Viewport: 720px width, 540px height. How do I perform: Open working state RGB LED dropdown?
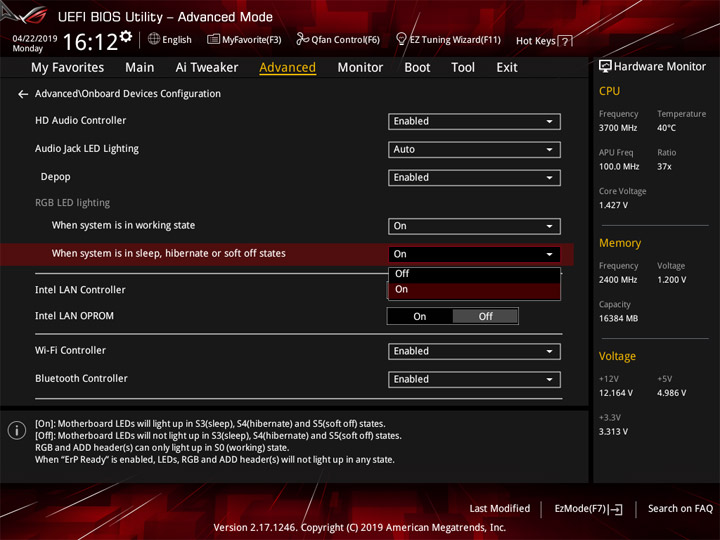474,226
